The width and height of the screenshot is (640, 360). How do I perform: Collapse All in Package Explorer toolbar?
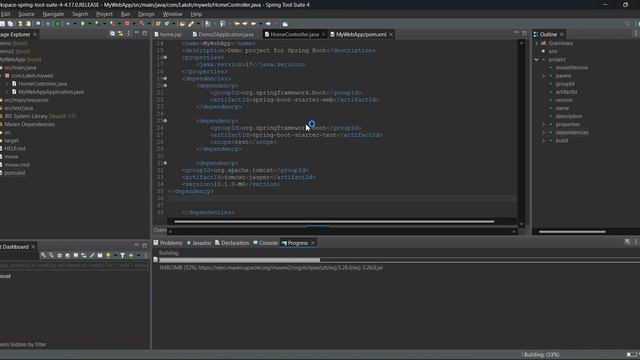pyautogui.click(x=112, y=33)
